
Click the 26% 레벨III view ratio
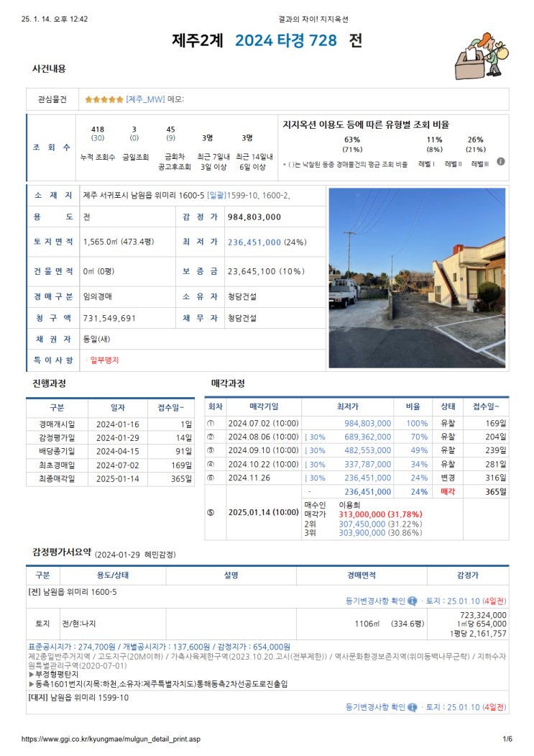475,140
